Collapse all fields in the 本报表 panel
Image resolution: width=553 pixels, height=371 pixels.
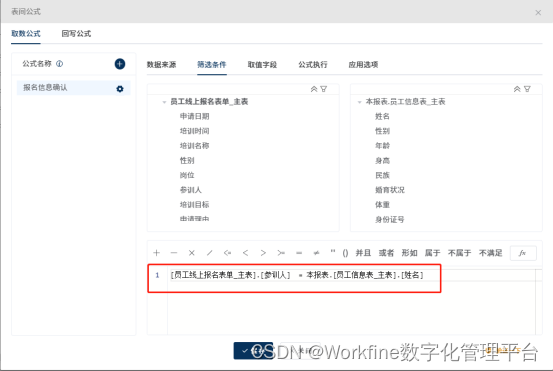click(x=517, y=89)
